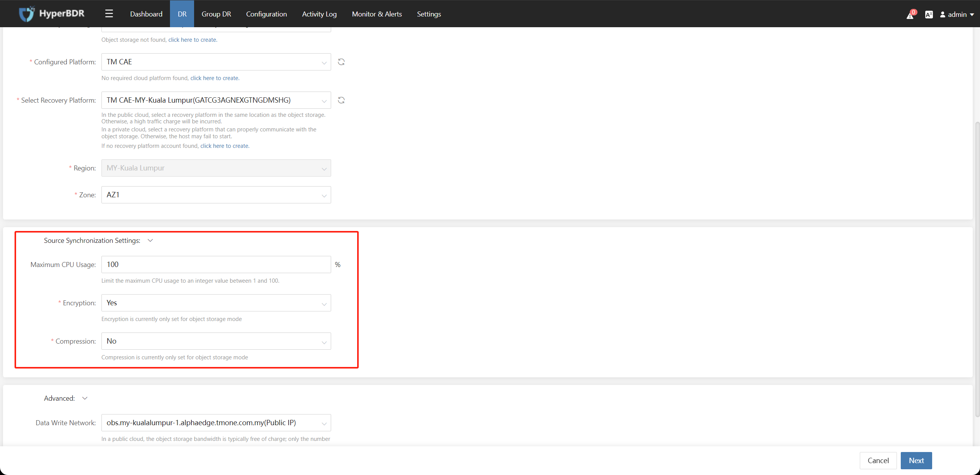
Task: Open the Encryption dropdown
Action: pyautogui.click(x=216, y=303)
